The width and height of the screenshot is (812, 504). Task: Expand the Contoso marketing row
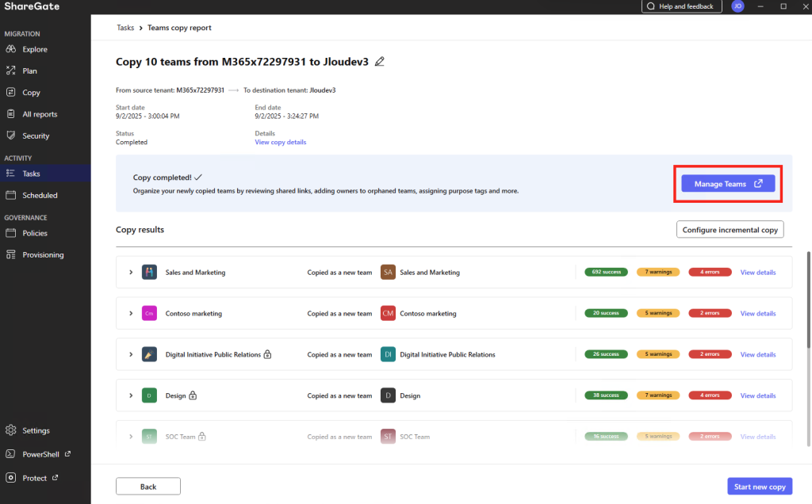pos(131,313)
